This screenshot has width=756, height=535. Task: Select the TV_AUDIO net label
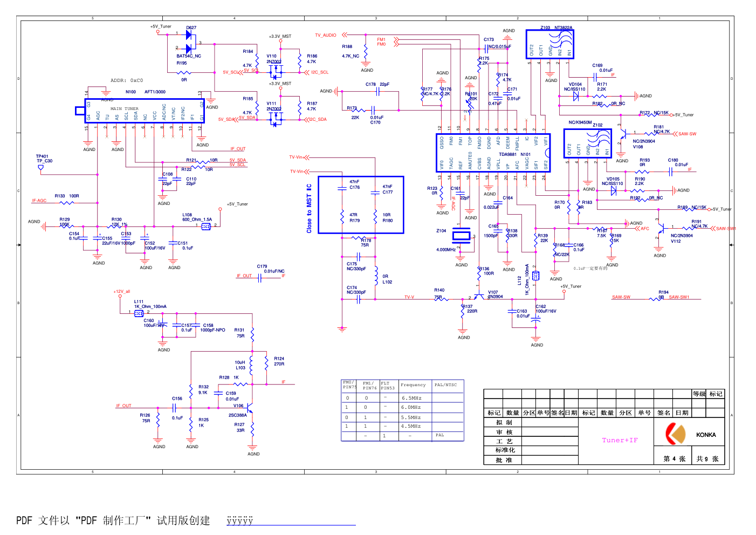click(326, 35)
